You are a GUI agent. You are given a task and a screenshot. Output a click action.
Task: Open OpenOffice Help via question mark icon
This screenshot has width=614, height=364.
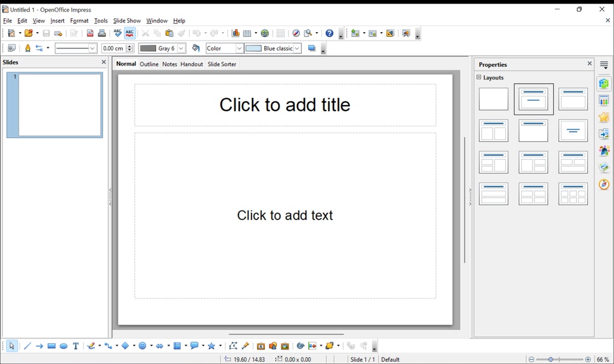(329, 33)
